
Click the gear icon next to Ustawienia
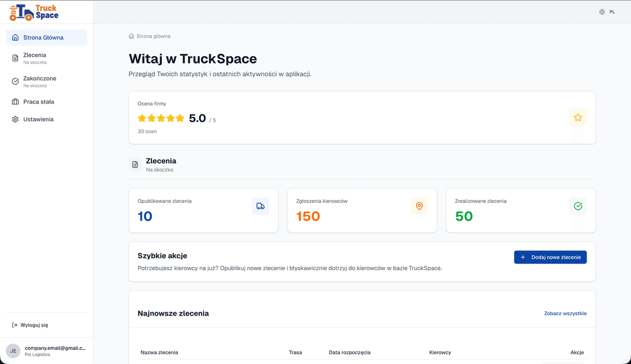(x=15, y=119)
